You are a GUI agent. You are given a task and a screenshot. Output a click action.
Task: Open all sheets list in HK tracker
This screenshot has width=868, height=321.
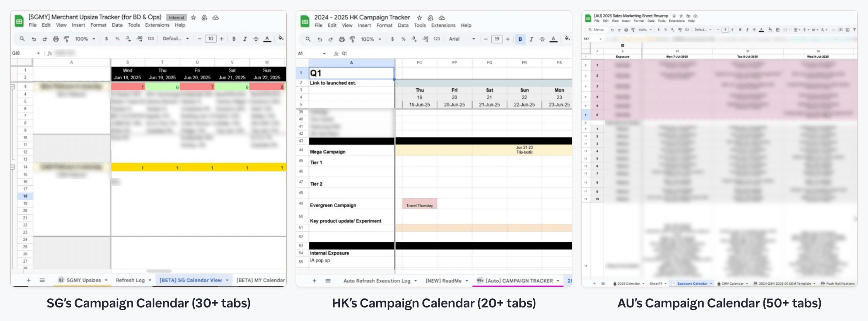(328, 281)
